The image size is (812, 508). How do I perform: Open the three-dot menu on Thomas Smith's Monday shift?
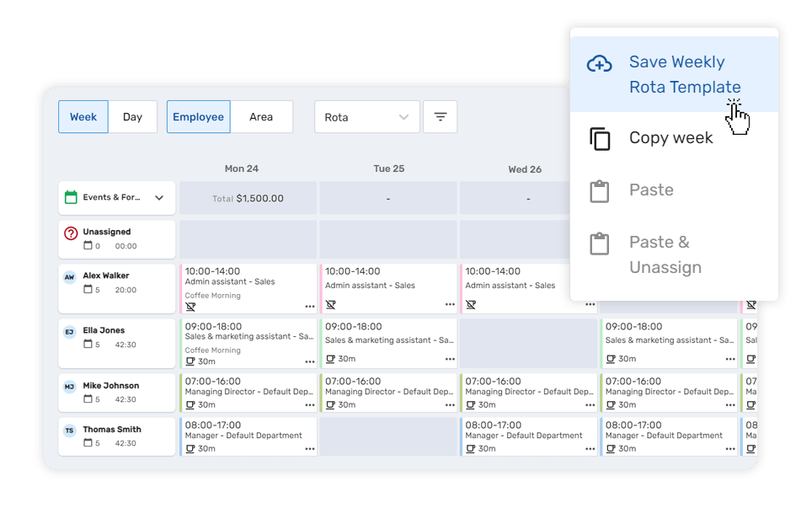click(312, 448)
